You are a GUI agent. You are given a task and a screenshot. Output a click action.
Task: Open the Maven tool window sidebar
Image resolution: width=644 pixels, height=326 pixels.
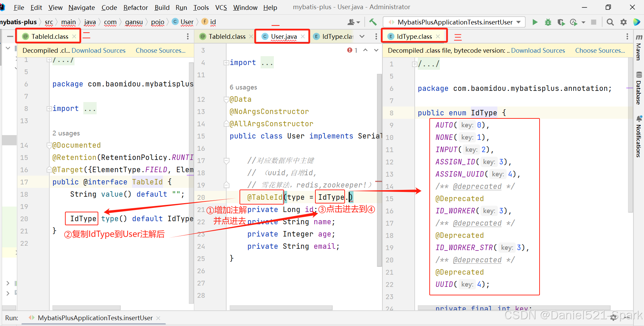tap(639, 47)
